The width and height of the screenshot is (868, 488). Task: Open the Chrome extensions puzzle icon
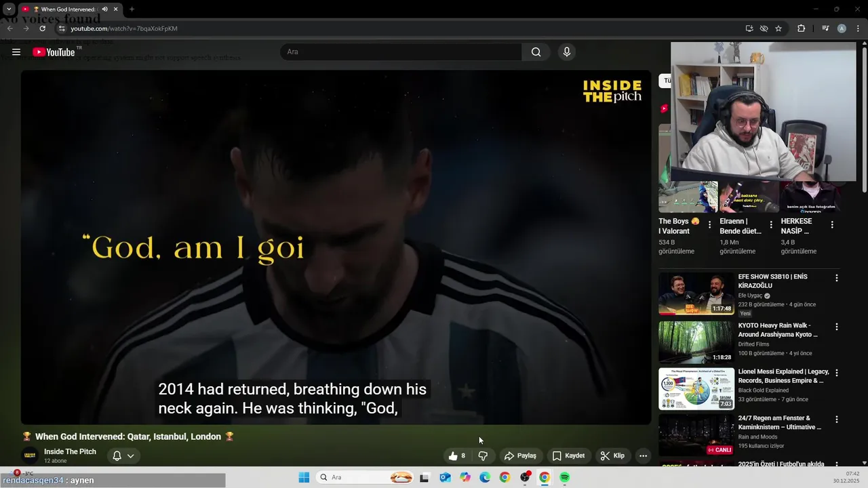[x=801, y=28]
